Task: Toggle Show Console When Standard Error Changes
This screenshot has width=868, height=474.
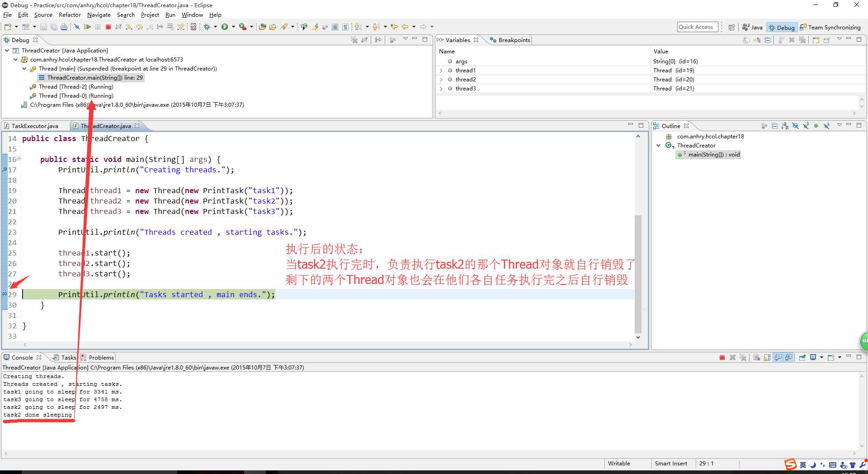Action: pyautogui.click(x=789, y=357)
